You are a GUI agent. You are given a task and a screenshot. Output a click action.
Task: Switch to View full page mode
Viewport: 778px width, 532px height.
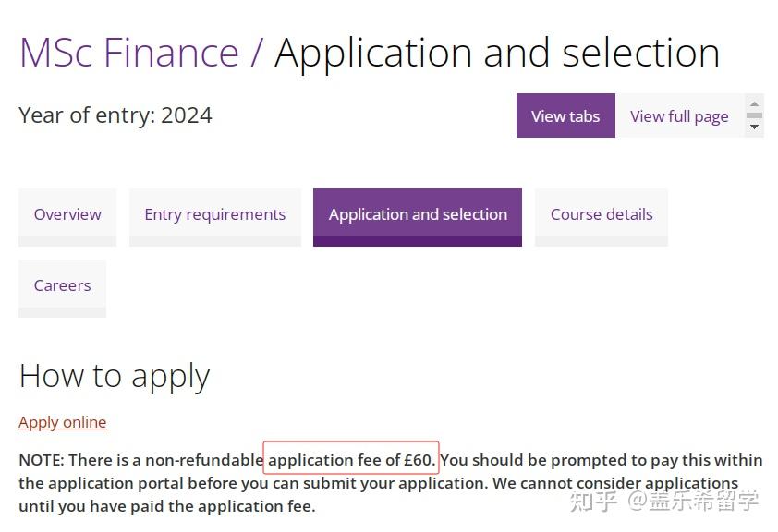pos(679,115)
